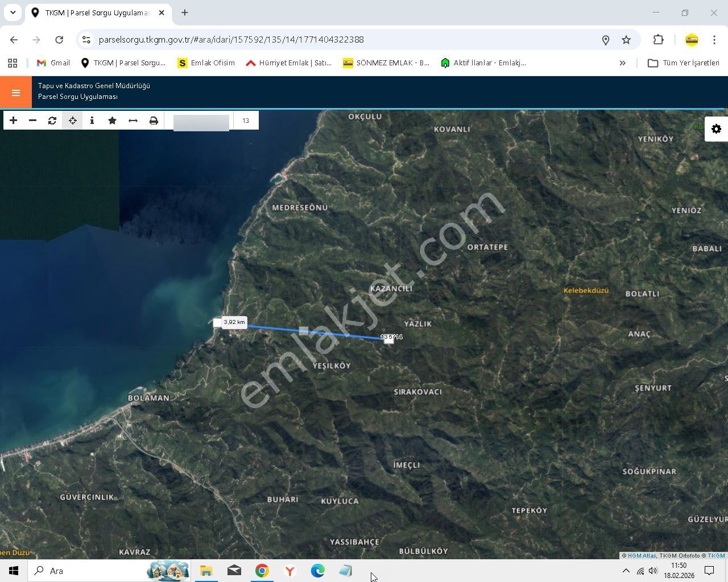The height and width of the screenshot is (582, 728).
Task: Open the orange Parsel Sorgu menu
Action: 15,92
